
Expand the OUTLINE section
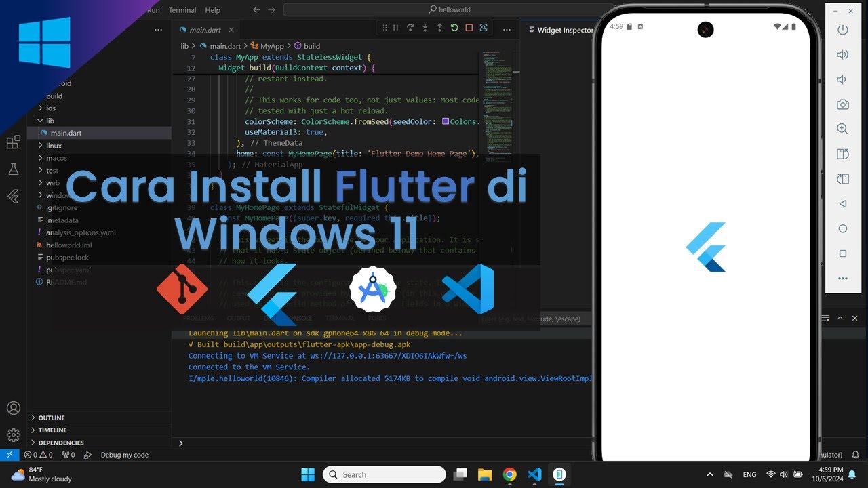[52, 418]
